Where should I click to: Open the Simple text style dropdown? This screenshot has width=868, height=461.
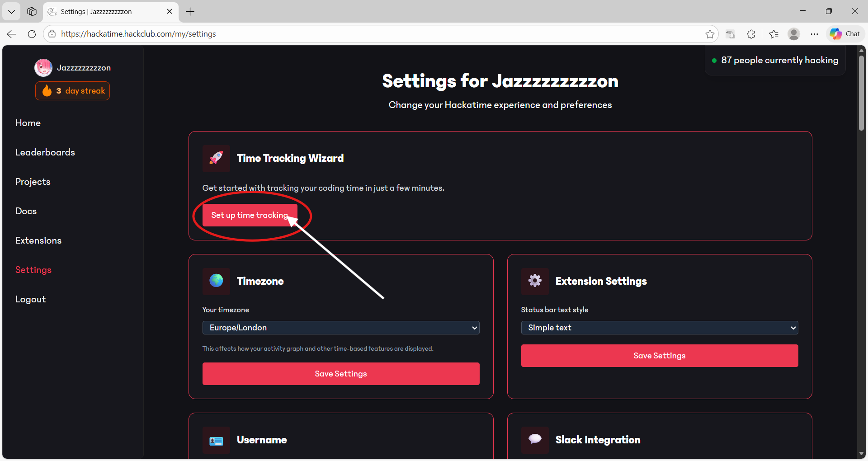click(x=660, y=328)
